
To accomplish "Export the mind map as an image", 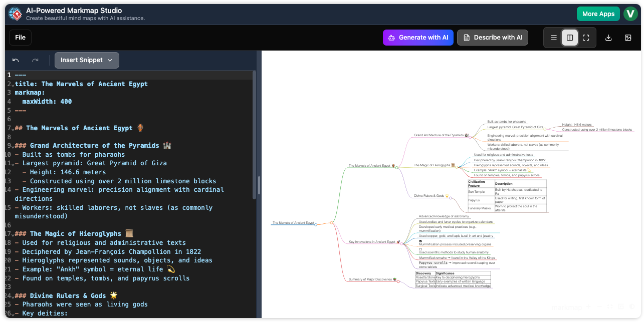I will (628, 37).
